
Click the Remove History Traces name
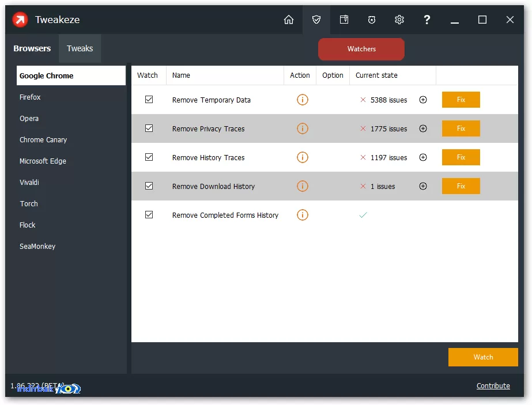(208, 158)
